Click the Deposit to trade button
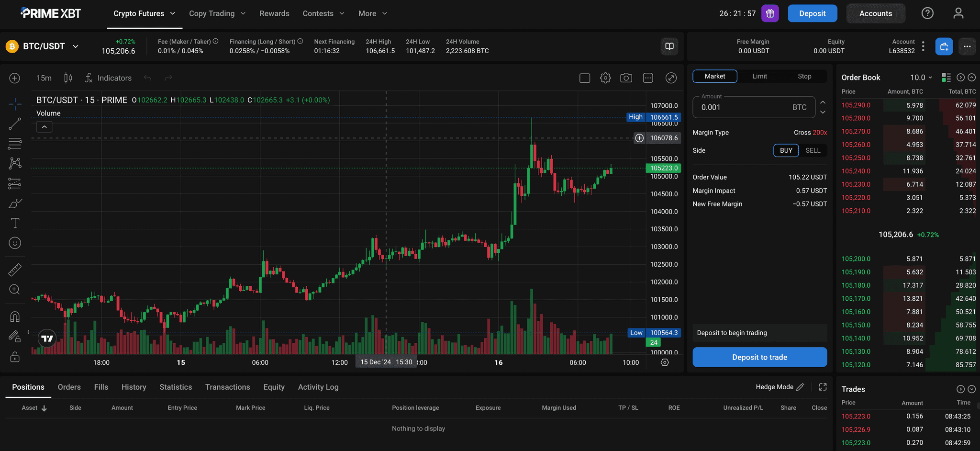The height and width of the screenshot is (451, 980). pos(759,357)
